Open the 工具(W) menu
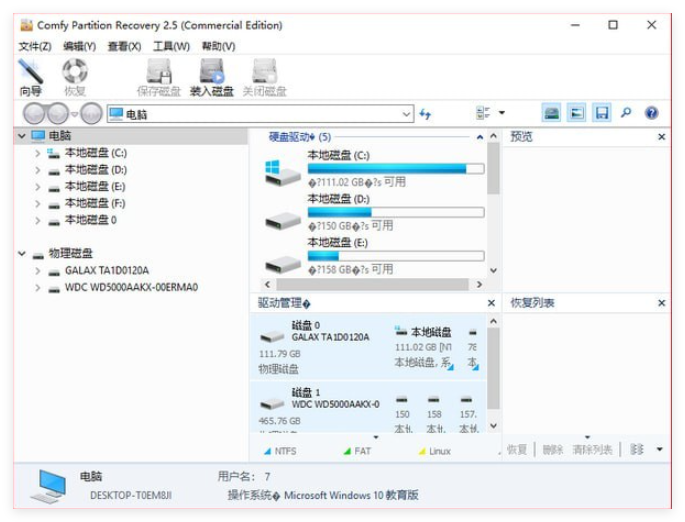Screen dimensions: 685x522 coord(171,46)
